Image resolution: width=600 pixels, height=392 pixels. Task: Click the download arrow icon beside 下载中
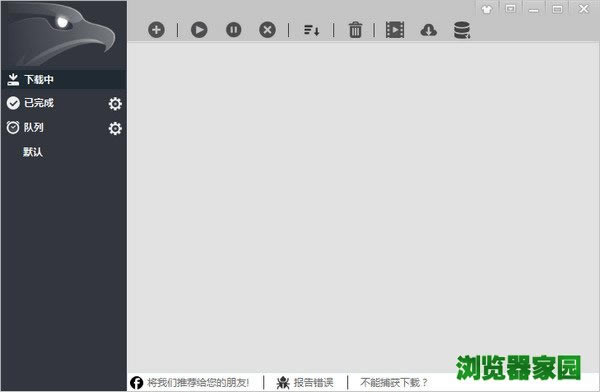(x=13, y=79)
